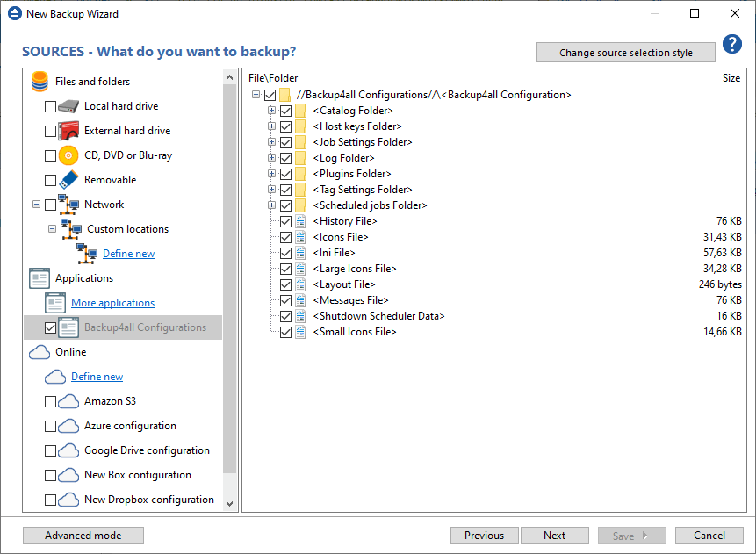Image resolution: width=756 pixels, height=554 pixels.
Task: Click the External hard drive icon
Action: [68, 131]
